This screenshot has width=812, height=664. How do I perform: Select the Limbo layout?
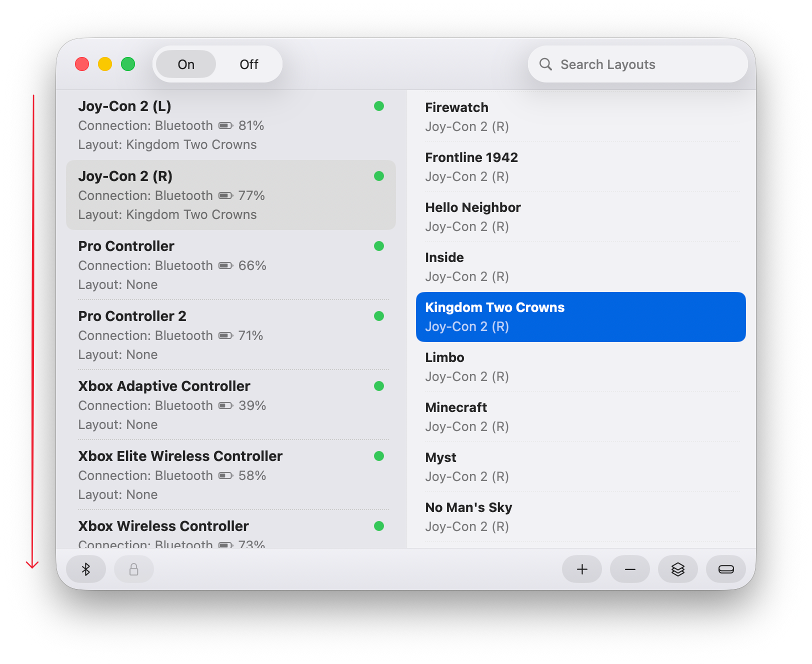(x=581, y=367)
